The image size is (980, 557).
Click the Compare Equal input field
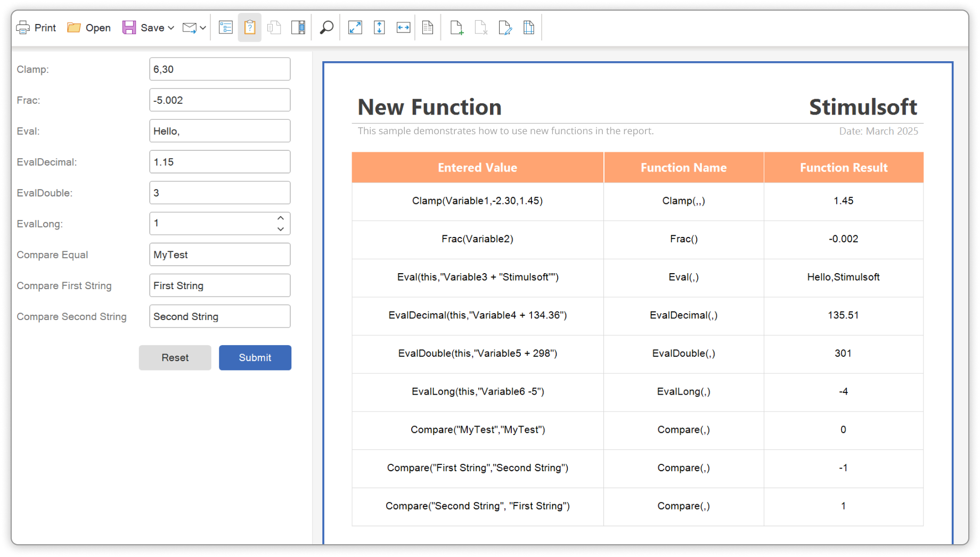point(220,255)
